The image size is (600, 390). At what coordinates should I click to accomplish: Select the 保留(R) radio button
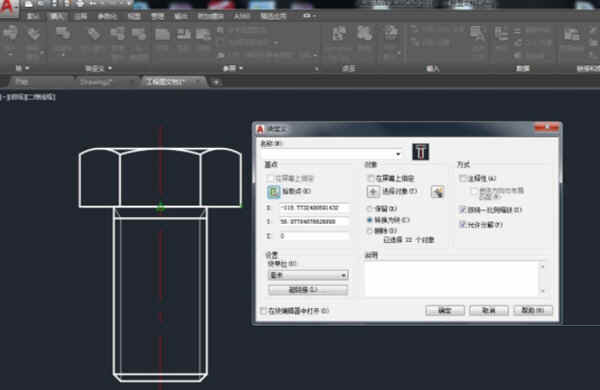[x=370, y=209]
